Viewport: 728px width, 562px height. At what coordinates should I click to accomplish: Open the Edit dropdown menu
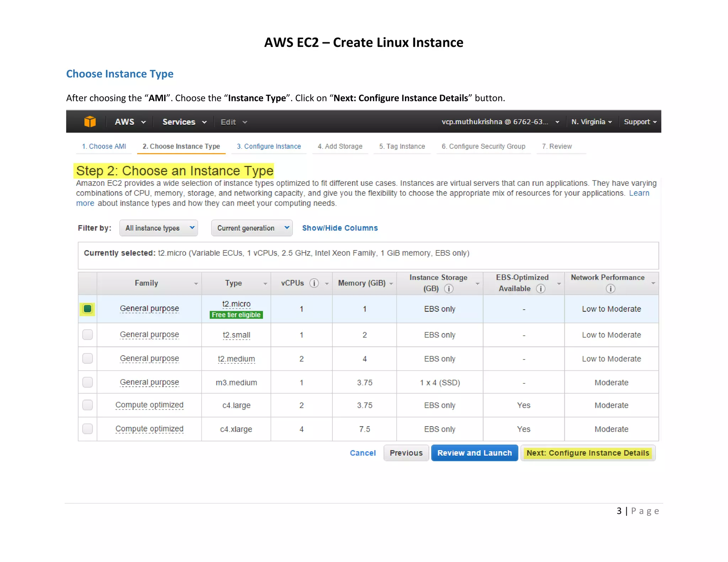(234, 122)
